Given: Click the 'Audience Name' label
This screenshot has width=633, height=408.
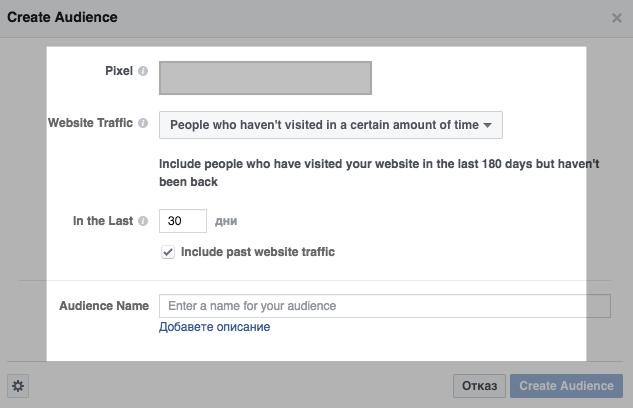Looking at the screenshot, I should 104,306.
